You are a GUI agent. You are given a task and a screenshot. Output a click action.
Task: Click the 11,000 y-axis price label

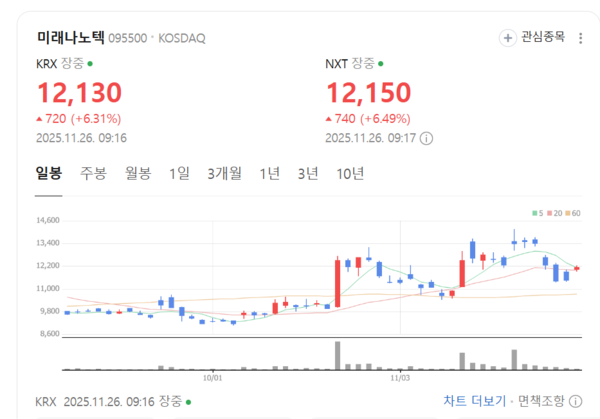click(48, 289)
